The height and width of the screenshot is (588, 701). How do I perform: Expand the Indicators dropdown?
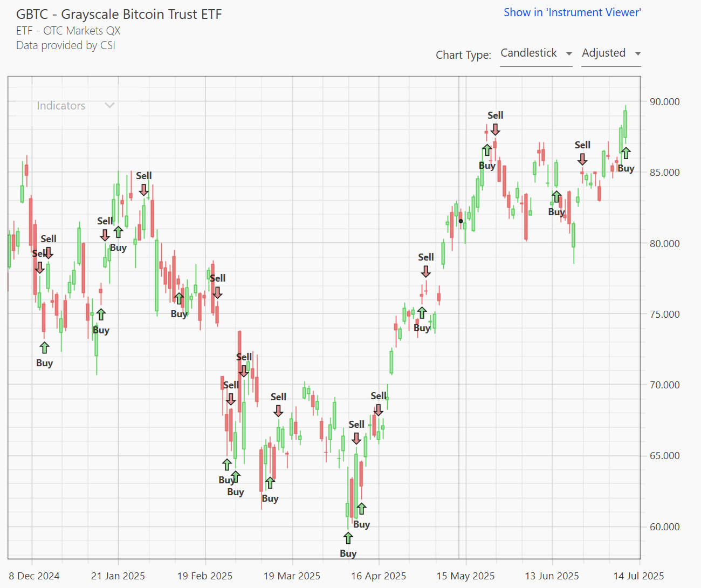coord(75,106)
